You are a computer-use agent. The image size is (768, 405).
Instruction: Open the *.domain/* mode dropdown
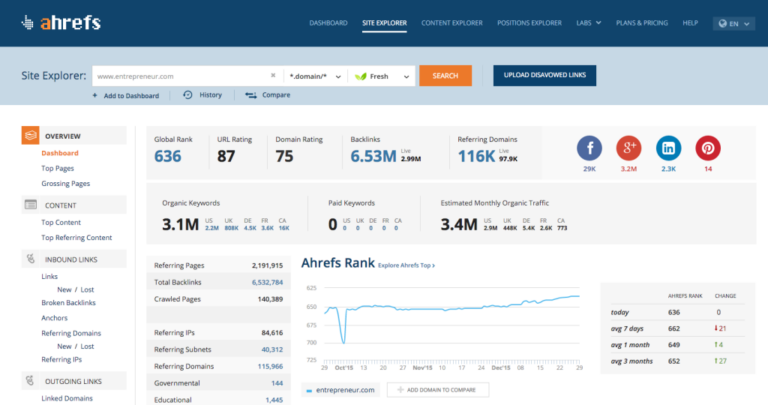315,76
